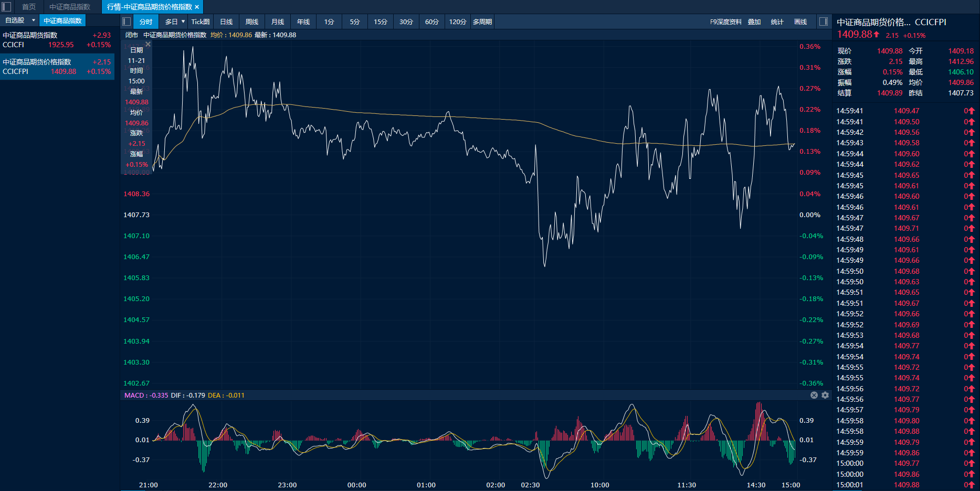Open the 多周期 multi-period view

482,22
